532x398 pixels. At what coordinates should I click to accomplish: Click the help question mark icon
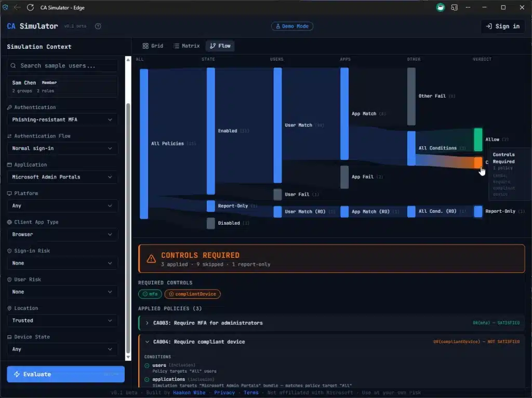pyautogui.click(x=98, y=26)
